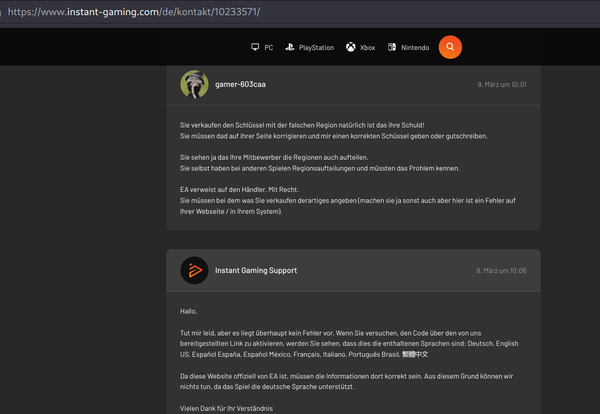The height and width of the screenshot is (414, 600).
Task: Click the gamer-603caa message text
Action: click(348, 168)
